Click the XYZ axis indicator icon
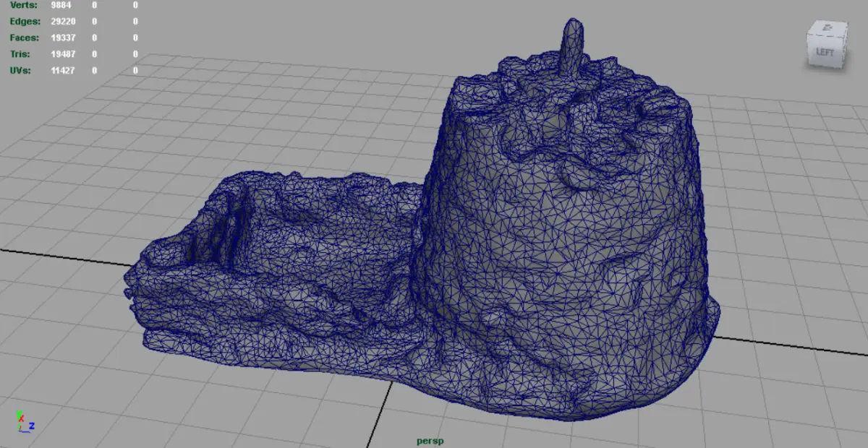The height and width of the screenshot is (448, 868). pos(25,421)
